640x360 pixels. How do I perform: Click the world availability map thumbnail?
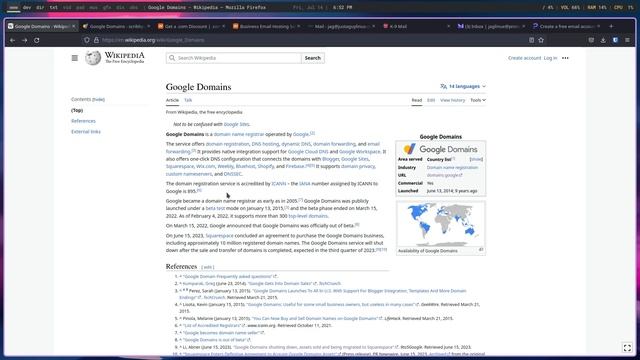[440, 224]
